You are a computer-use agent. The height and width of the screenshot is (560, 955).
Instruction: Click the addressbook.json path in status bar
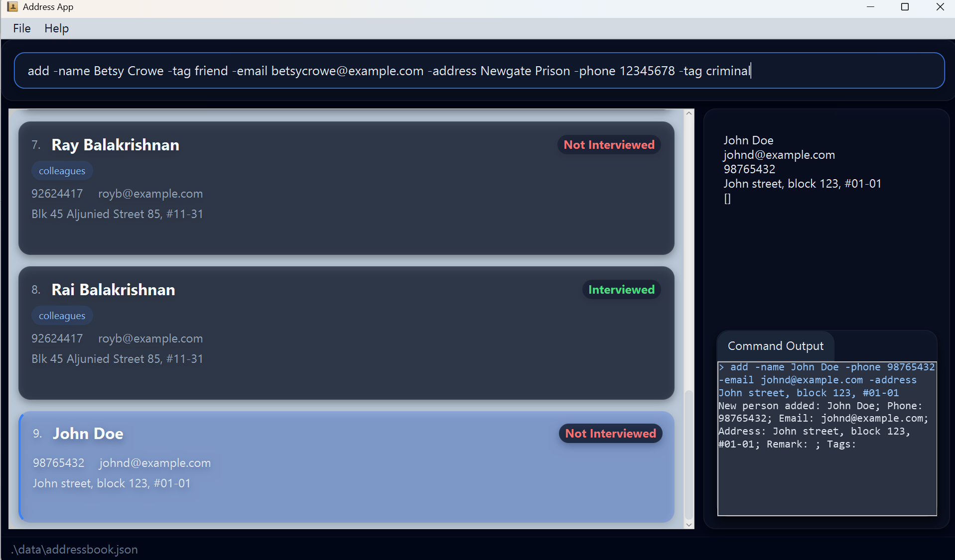tap(75, 550)
